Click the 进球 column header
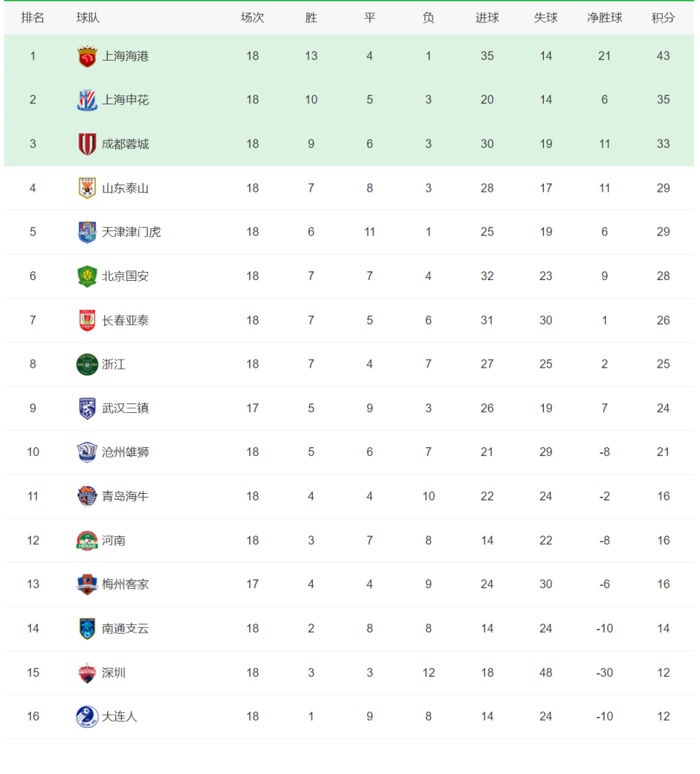This screenshot has height=774, width=700. click(487, 18)
